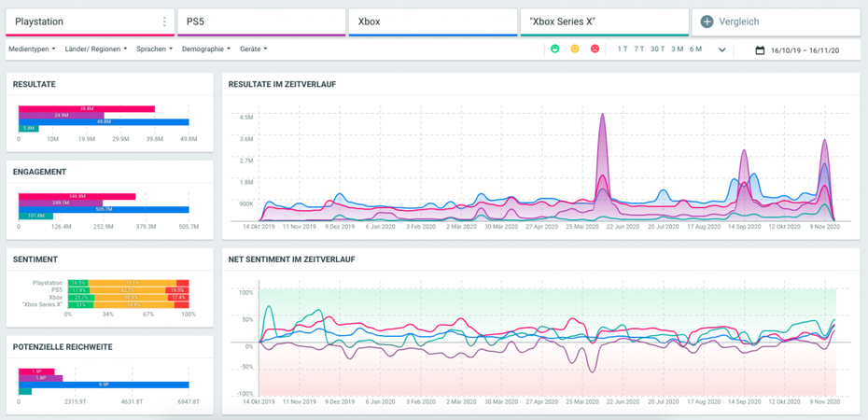Image resolution: width=868 pixels, height=420 pixels.
Task: Click the orange 62.7% PS5 sentiment segment
Action: tap(127, 290)
